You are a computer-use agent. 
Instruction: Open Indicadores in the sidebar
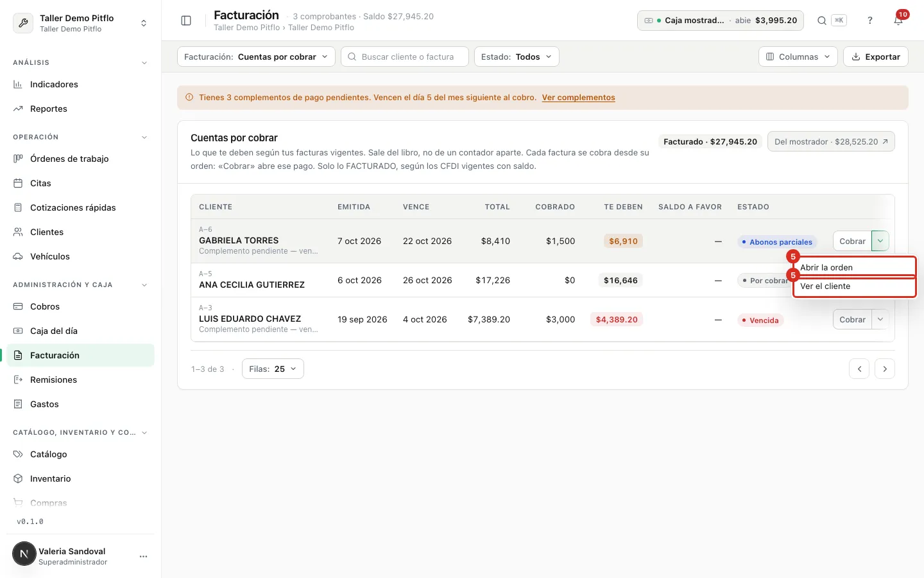click(x=80, y=84)
